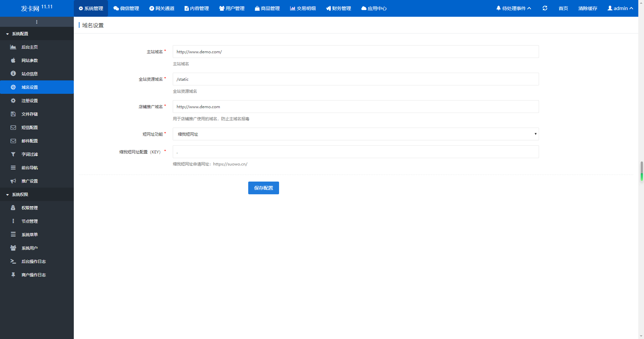
Task: Click the dots icon beside 节点管理
Action: [13, 221]
